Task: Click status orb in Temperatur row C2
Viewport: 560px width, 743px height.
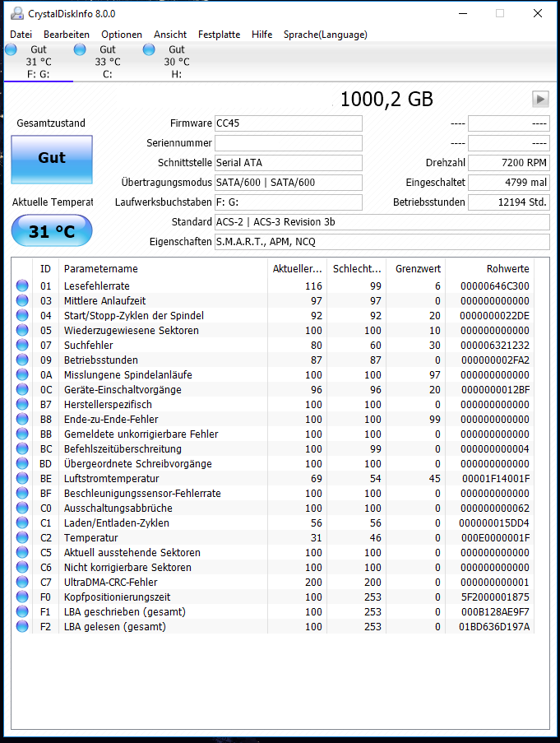Action: tap(22, 537)
